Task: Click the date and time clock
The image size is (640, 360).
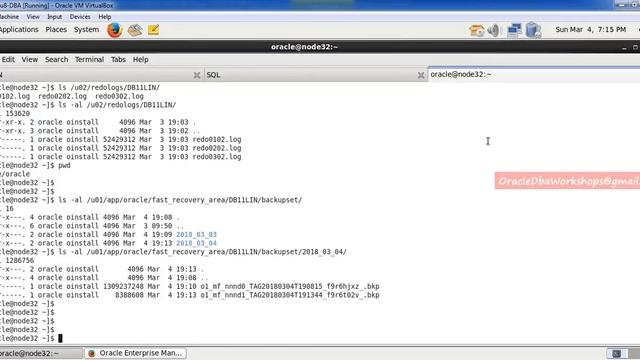Action: coord(590,29)
